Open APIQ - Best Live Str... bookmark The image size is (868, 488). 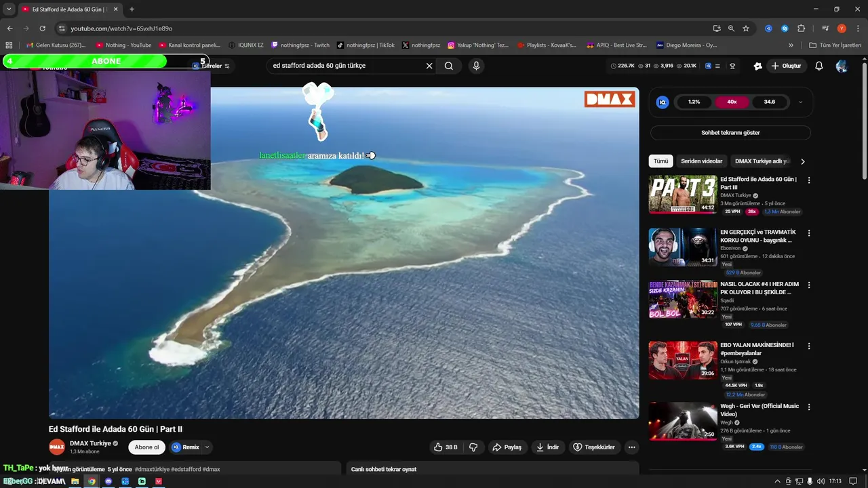coord(616,45)
